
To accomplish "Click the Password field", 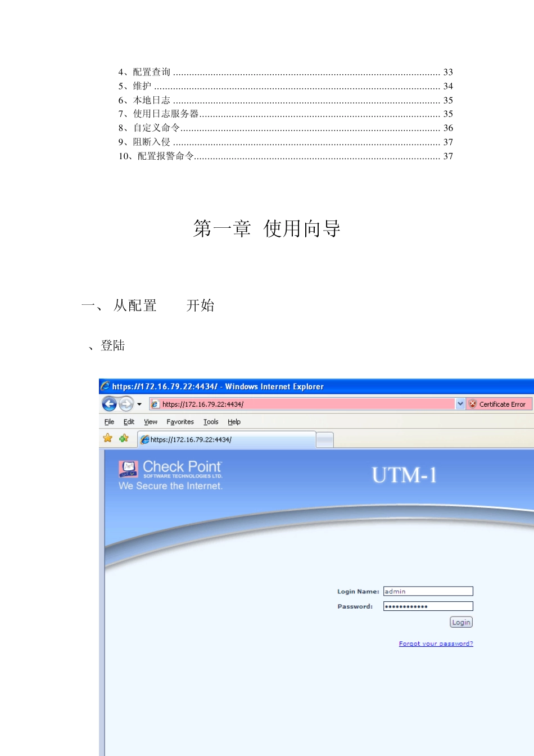I will point(428,606).
